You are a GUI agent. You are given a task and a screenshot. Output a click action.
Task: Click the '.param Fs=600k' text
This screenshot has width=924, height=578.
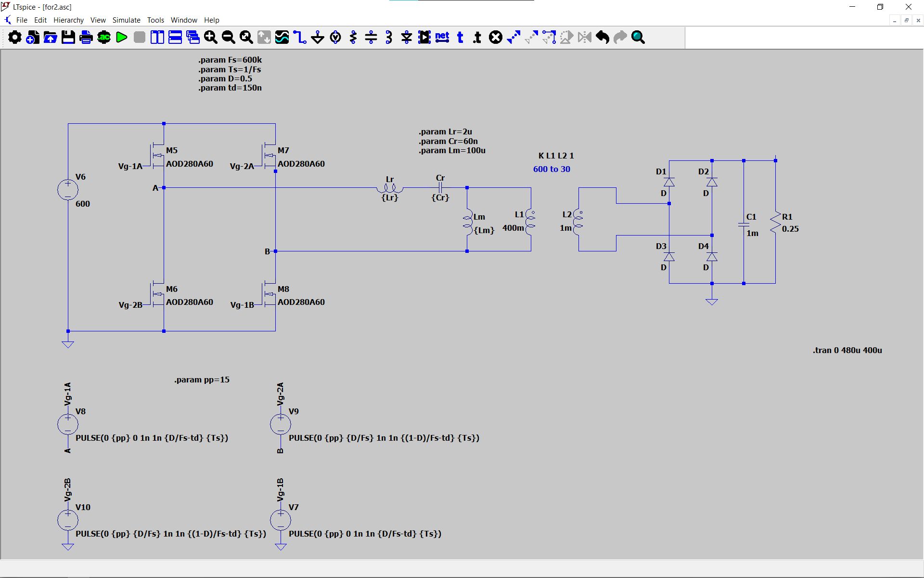coord(230,60)
